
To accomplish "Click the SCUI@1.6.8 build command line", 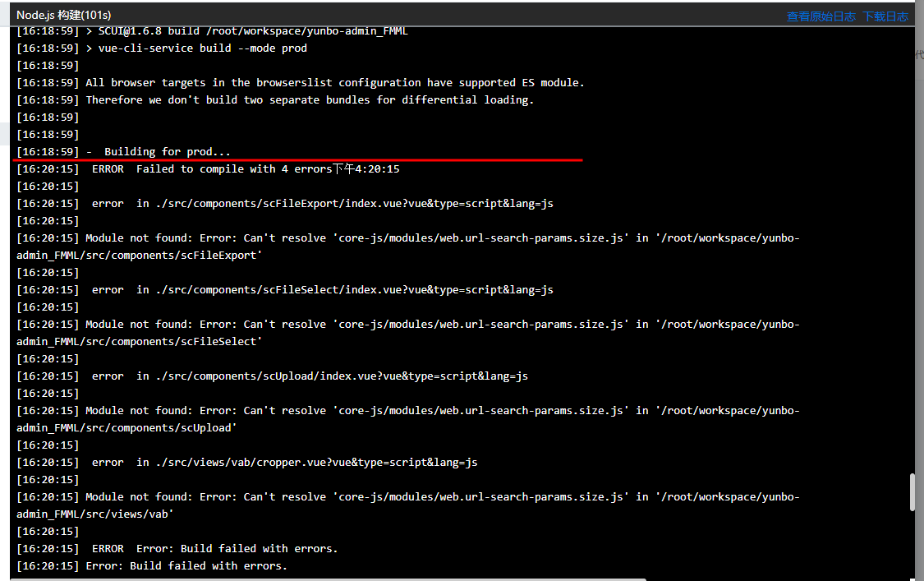I will [x=212, y=31].
